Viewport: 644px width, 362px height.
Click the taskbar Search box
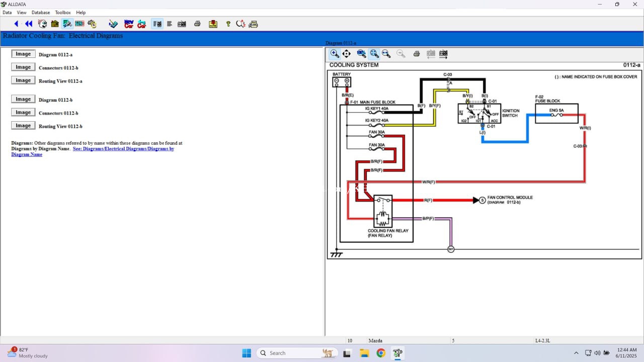(x=297, y=353)
